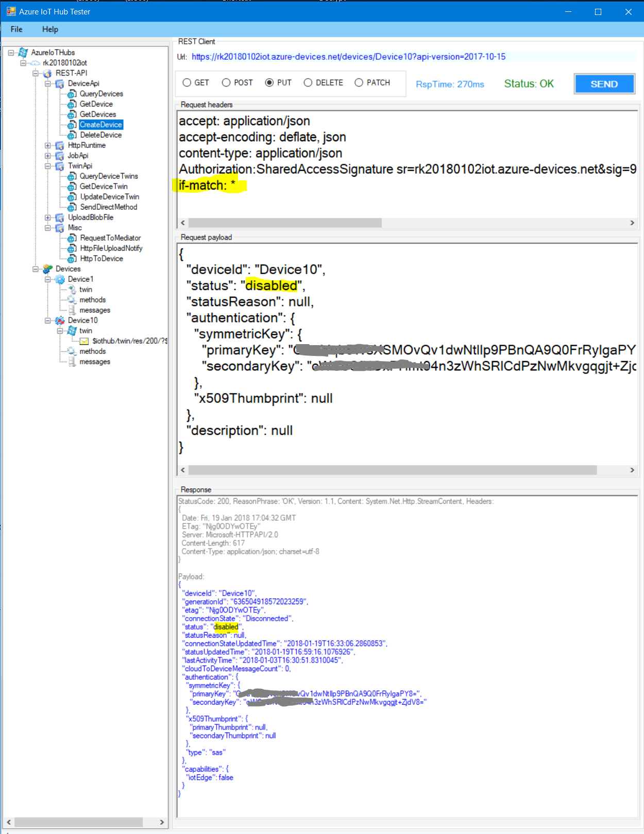Image resolution: width=644 pixels, height=834 pixels.
Task: Click the Request headers scroll right arrow
Action: tap(632, 223)
